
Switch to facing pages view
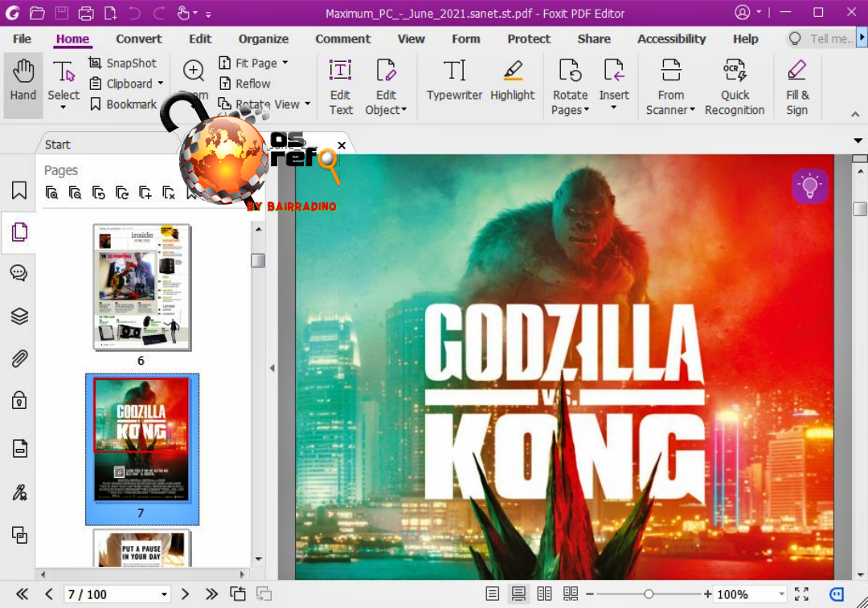(x=545, y=594)
